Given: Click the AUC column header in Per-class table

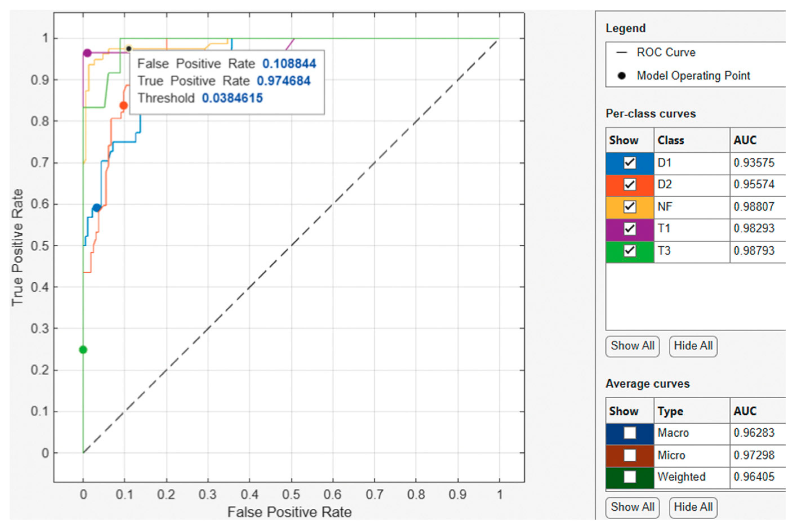Looking at the screenshot, I should pos(745,140).
